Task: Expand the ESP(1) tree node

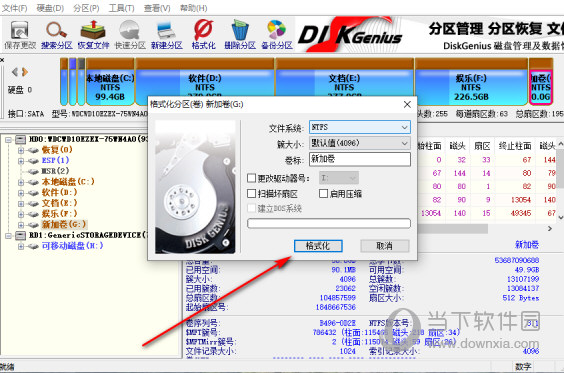Action: [21, 161]
